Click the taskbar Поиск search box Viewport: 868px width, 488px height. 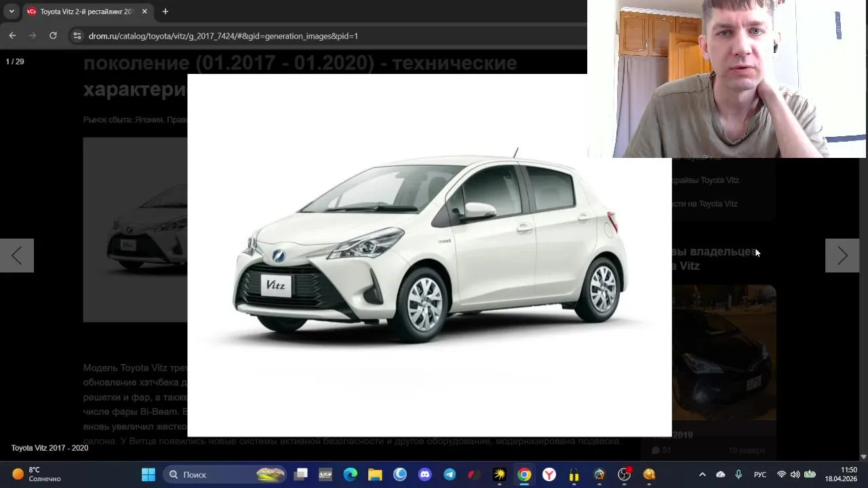(224, 474)
